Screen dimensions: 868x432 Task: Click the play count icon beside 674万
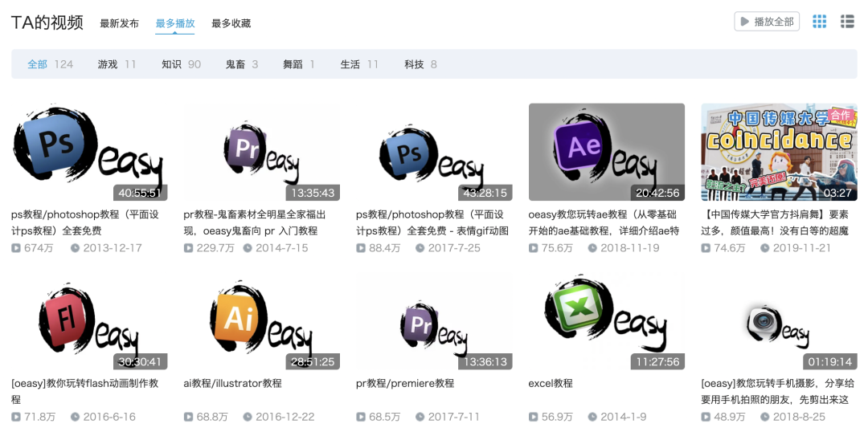pos(16,248)
